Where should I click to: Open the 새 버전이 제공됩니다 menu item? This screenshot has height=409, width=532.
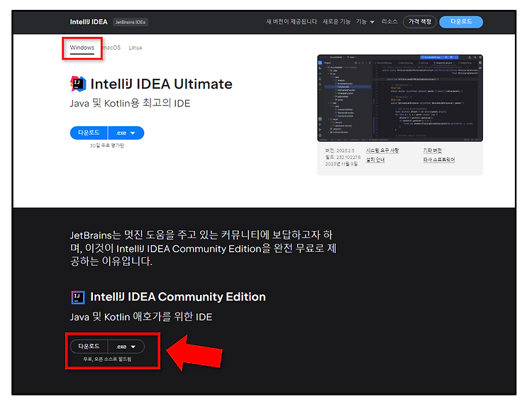pos(292,22)
